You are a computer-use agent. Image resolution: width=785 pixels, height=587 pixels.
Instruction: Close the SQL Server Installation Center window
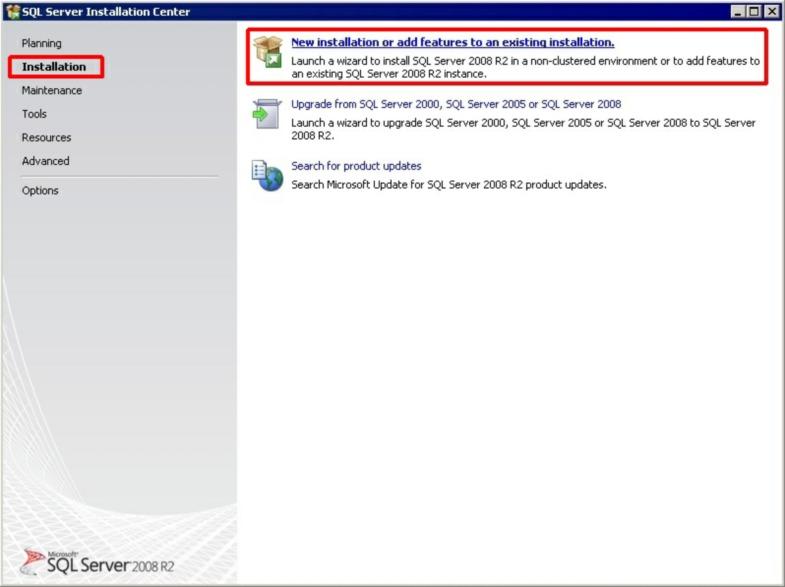pyautogui.click(x=771, y=12)
